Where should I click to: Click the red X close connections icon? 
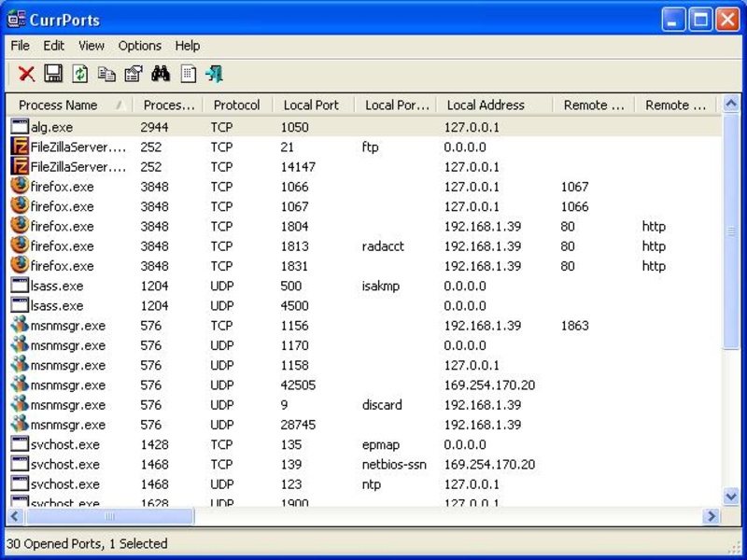27,74
